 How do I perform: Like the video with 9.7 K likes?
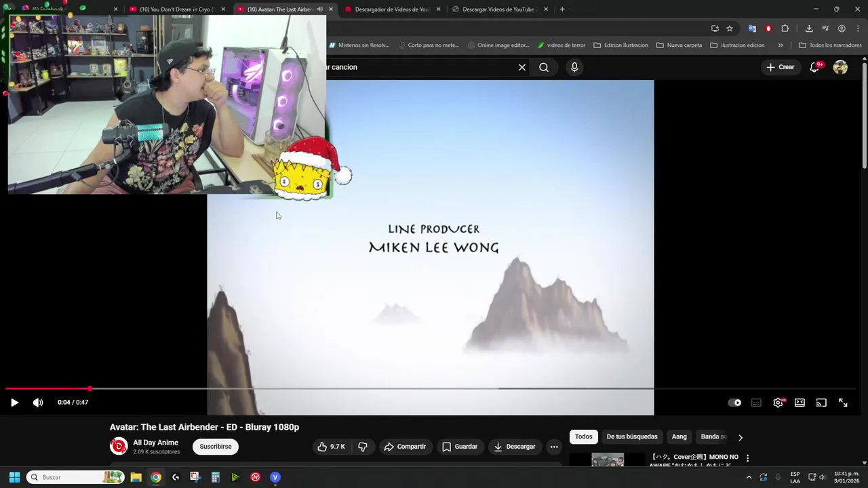(331, 447)
